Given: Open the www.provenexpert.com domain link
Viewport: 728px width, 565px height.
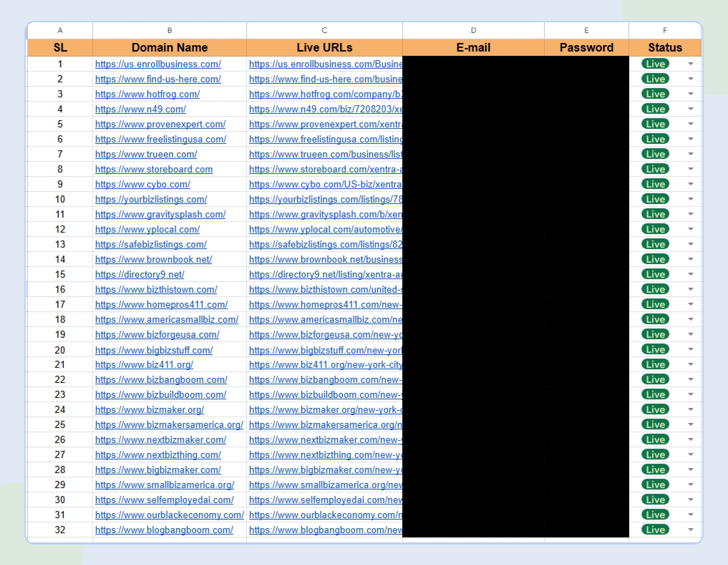Looking at the screenshot, I should click(x=160, y=124).
